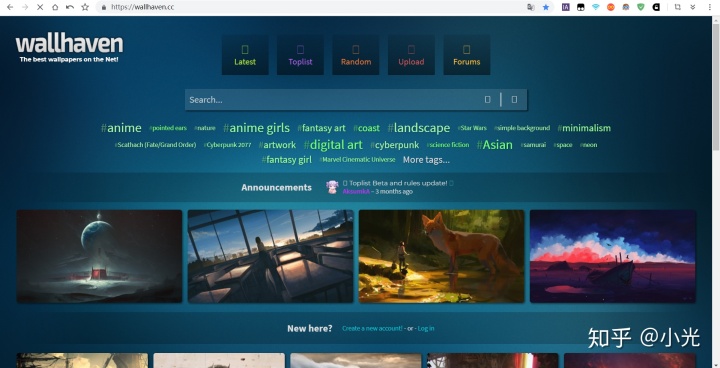The height and width of the screenshot is (368, 720).
Task: Open the Random wallpapers tab
Action: pos(356,55)
